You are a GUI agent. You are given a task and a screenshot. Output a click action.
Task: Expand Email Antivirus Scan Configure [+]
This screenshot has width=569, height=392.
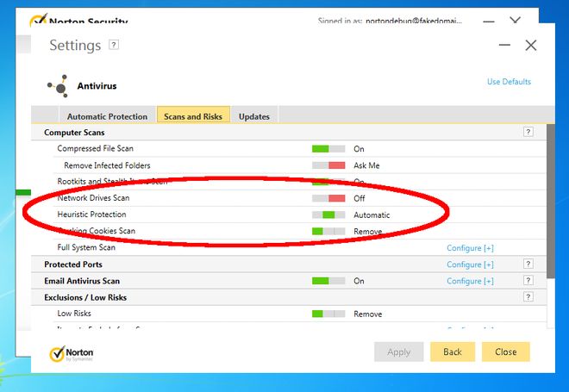(x=470, y=281)
